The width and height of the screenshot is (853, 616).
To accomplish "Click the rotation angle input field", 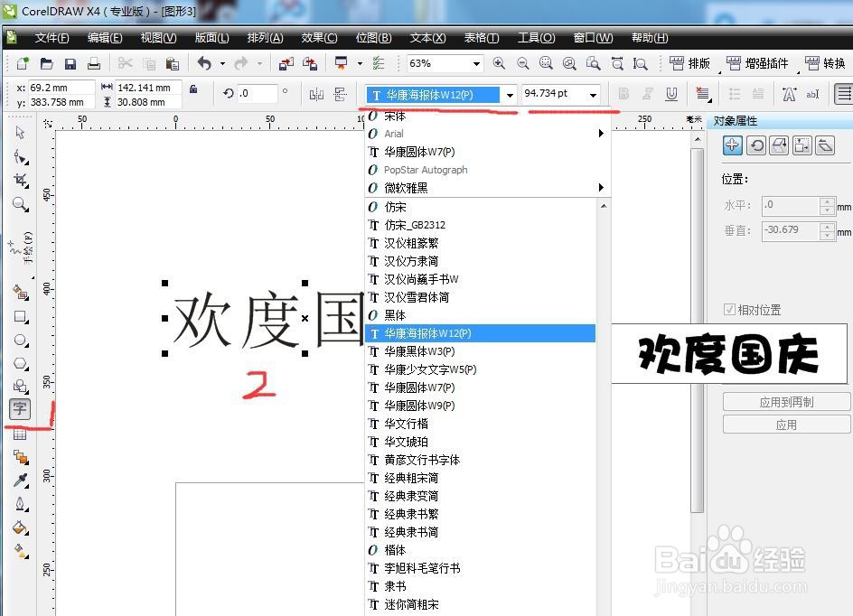I will point(258,94).
